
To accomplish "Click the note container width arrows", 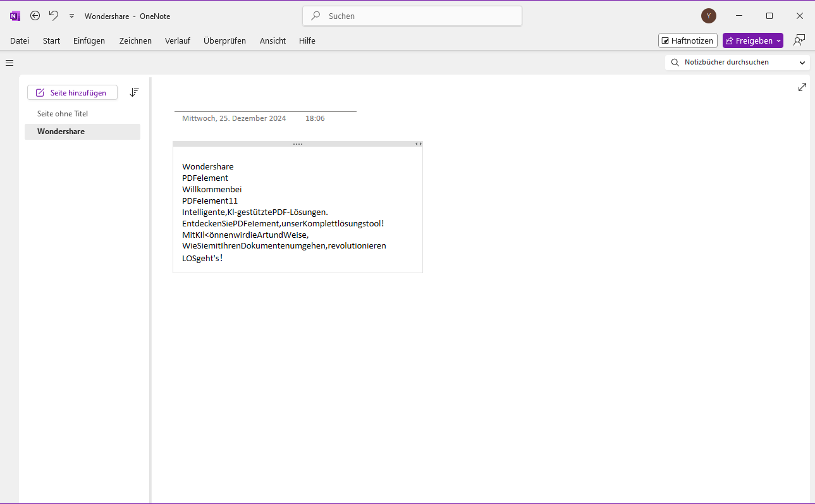I will coord(419,144).
